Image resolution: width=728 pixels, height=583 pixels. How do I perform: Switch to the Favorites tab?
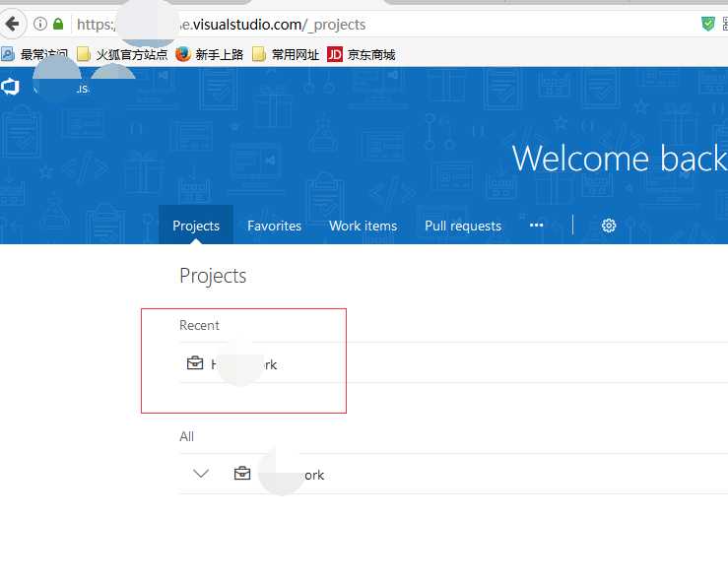pyautogui.click(x=275, y=226)
